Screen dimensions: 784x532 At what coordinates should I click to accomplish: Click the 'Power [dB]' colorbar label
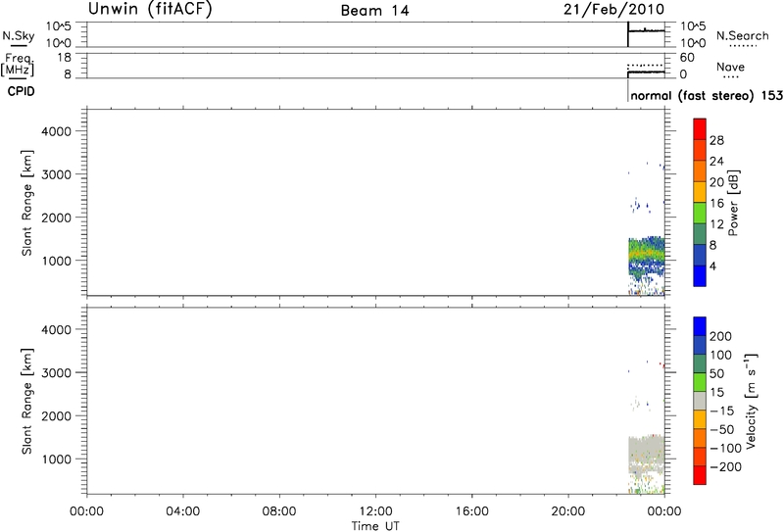coord(733,203)
